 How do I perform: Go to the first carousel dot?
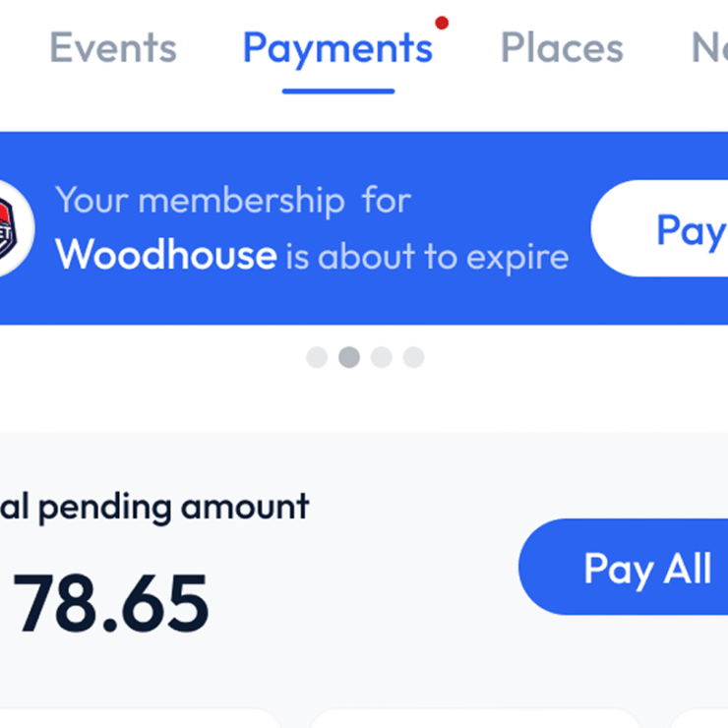click(317, 357)
